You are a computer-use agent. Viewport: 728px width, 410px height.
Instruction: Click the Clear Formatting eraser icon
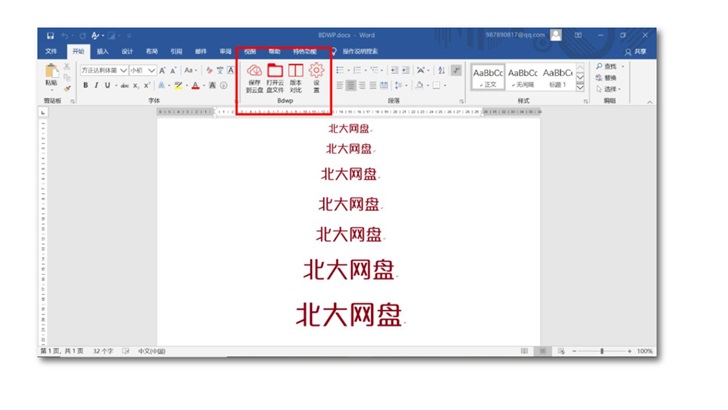[x=209, y=71]
